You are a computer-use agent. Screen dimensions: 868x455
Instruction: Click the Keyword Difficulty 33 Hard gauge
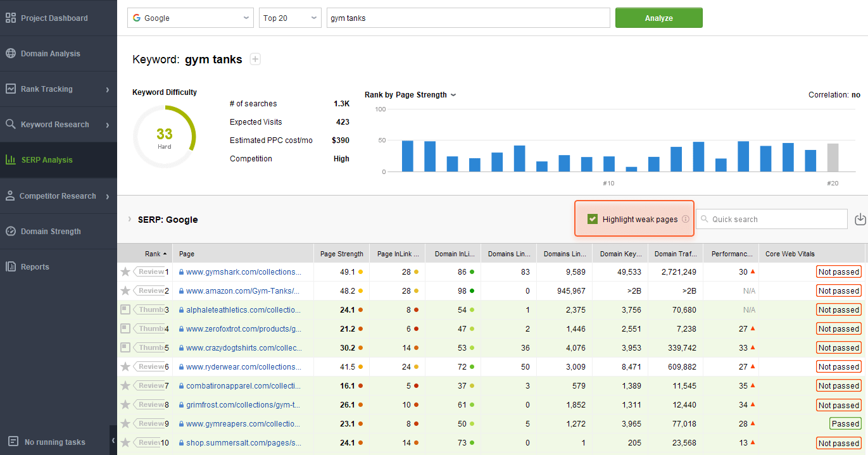[x=165, y=137]
